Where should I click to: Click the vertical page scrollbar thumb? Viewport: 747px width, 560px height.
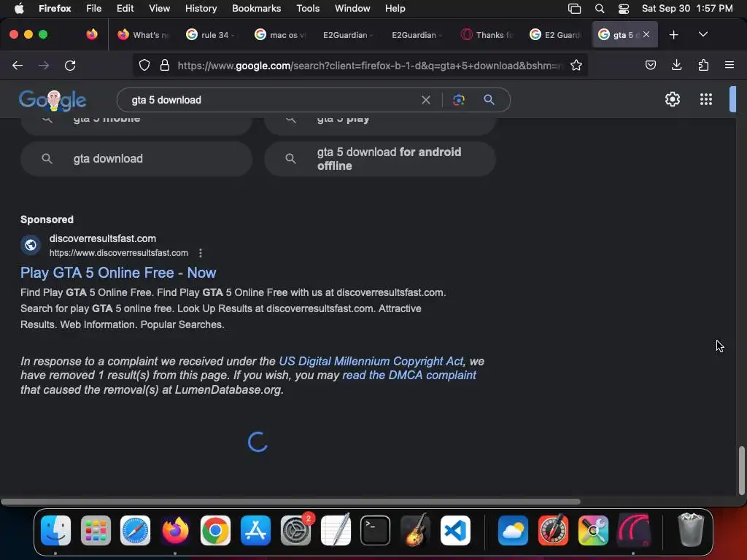coord(741,470)
